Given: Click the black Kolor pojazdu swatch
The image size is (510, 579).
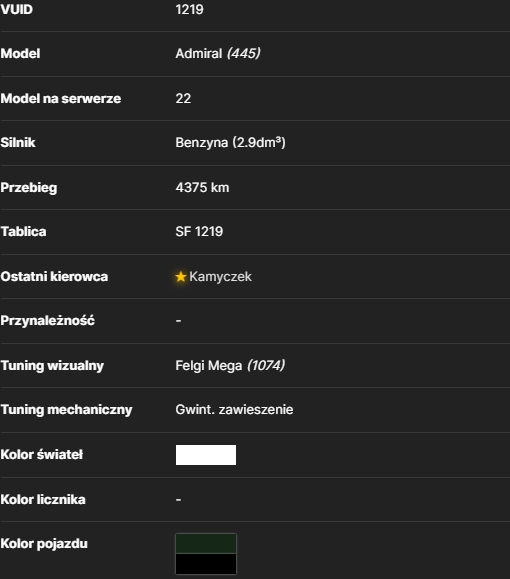Looking at the screenshot, I should tap(206, 564).
